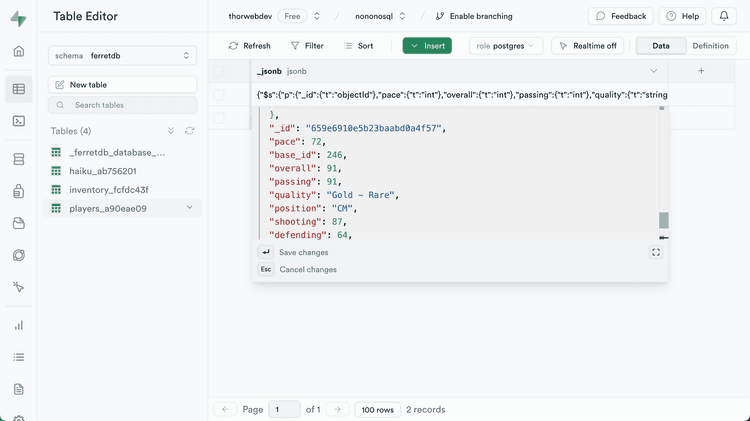The width and height of the screenshot is (750, 421).
Task: Check the first row checkbox
Action: 219,95
